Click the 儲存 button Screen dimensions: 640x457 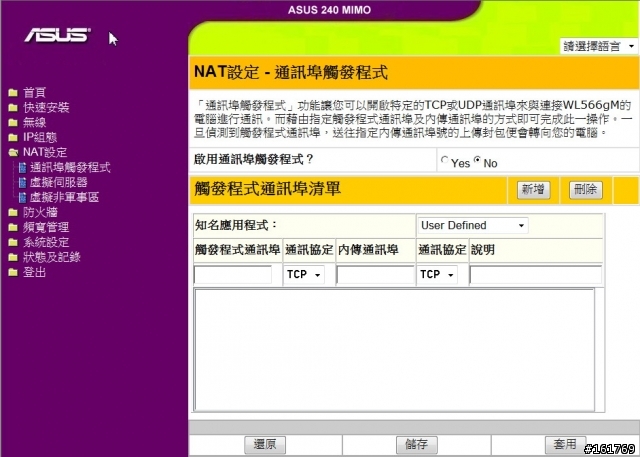tap(417, 445)
